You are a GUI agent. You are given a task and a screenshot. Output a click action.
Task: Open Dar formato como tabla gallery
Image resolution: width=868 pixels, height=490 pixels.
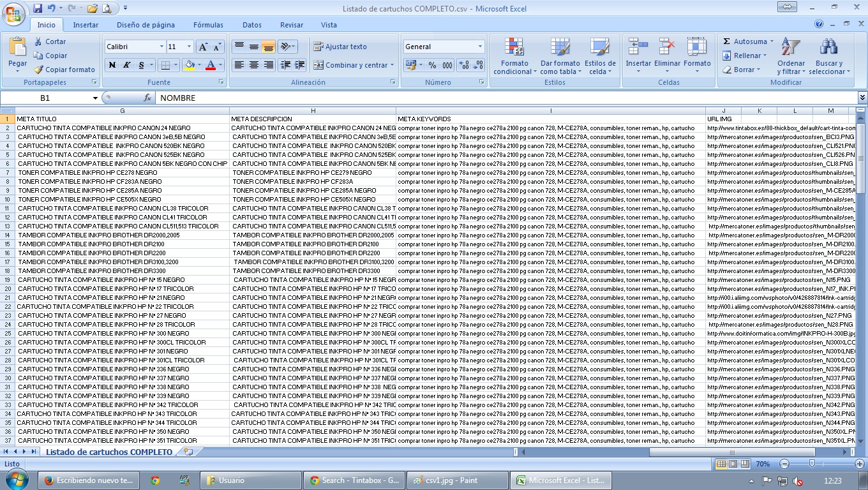(560, 56)
